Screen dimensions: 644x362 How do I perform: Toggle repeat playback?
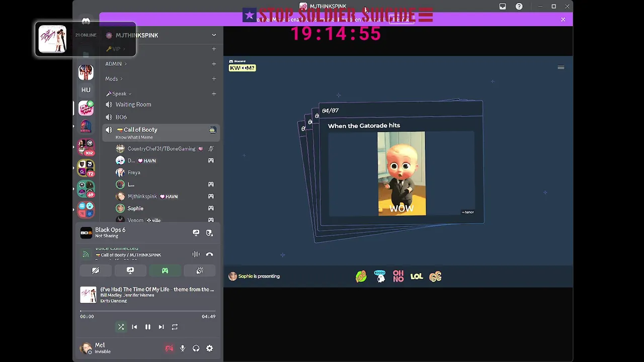(x=175, y=327)
